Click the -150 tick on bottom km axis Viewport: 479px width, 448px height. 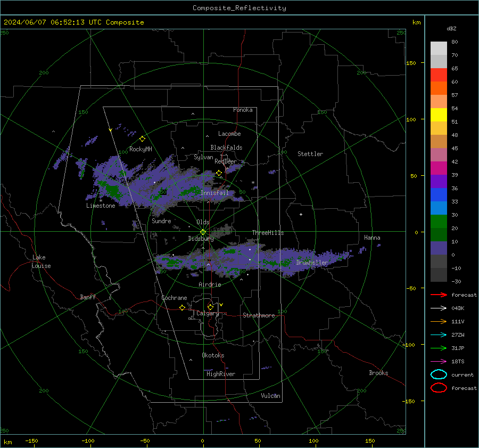pyautogui.click(x=31, y=441)
